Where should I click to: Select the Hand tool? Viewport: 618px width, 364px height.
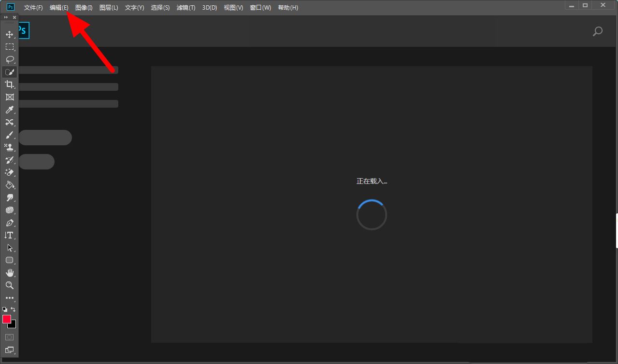click(9, 273)
